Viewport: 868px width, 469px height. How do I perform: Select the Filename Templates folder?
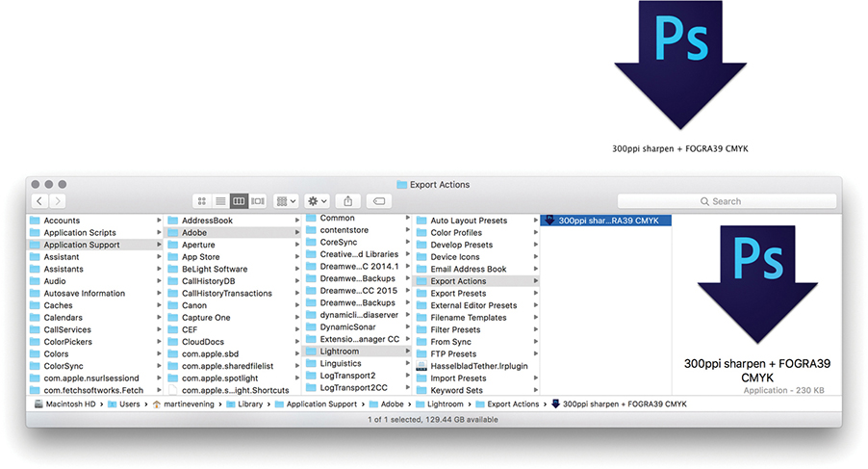coord(476,317)
